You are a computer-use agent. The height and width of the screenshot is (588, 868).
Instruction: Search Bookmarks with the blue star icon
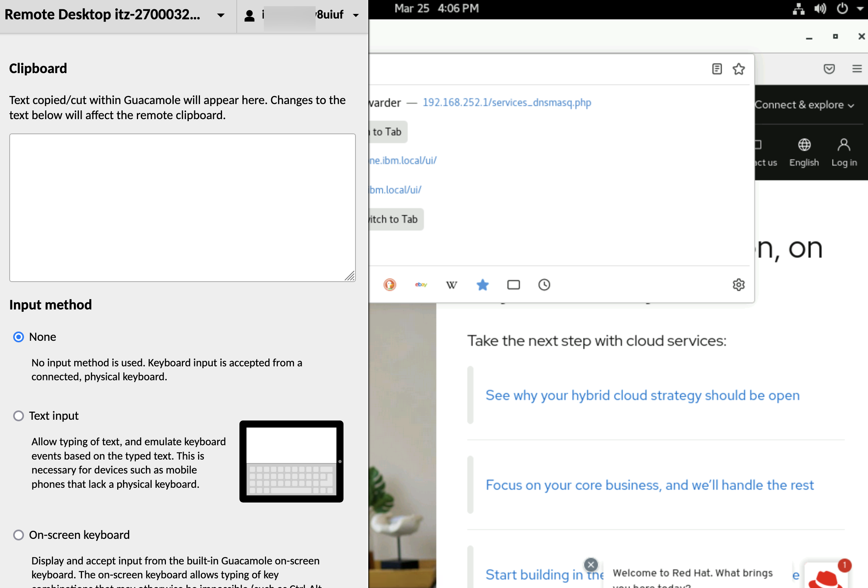point(482,285)
